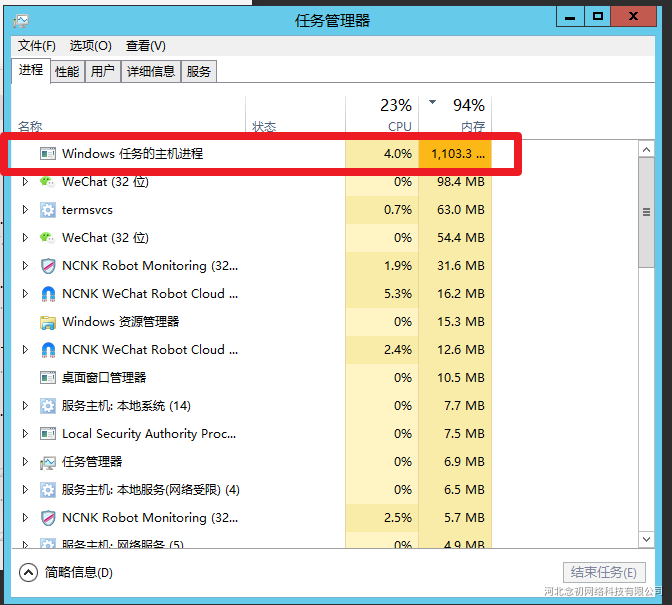
Task: Open the 查看(V) menu
Action: pos(146,45)
